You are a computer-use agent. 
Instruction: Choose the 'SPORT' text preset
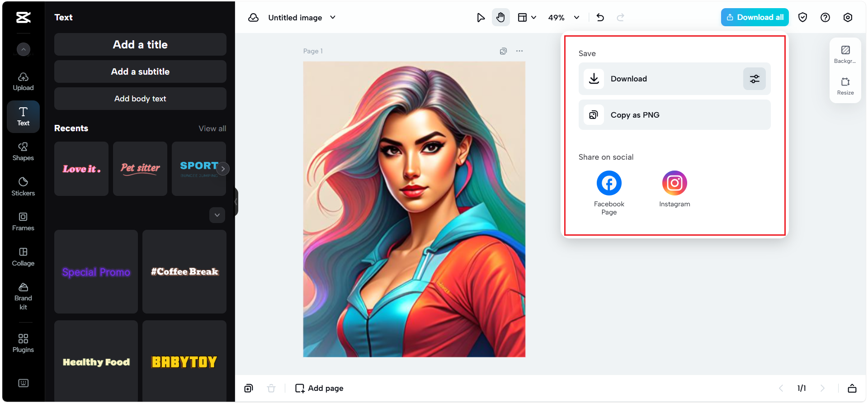click(199, 169)
